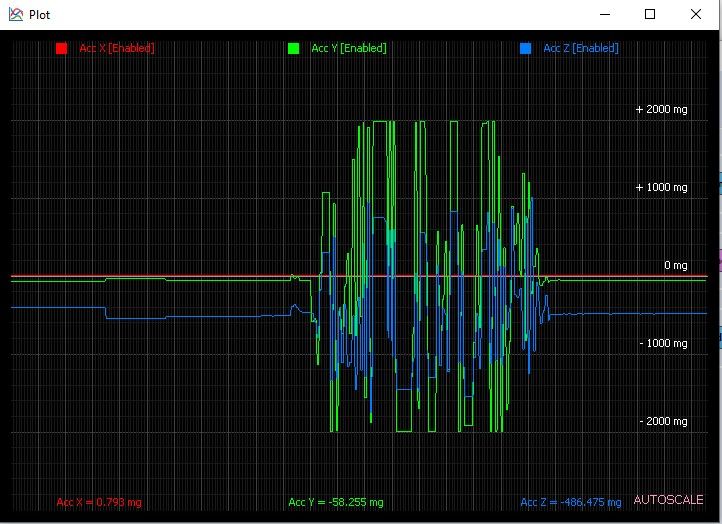Minimize the Plot window

[x=605, y=14]
